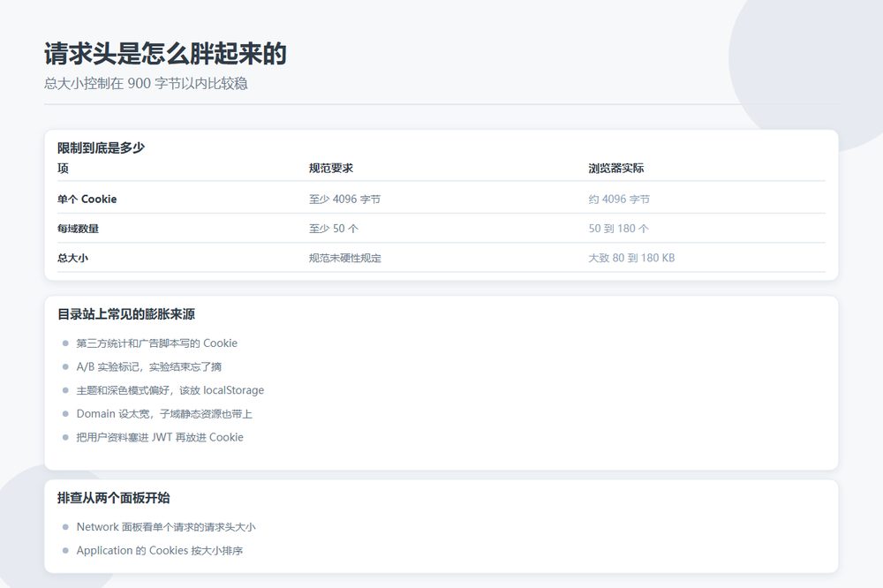Click the heading 限制到底是多少
The width and height of the screenshot is (883, 588).
[x=101, y=147]
